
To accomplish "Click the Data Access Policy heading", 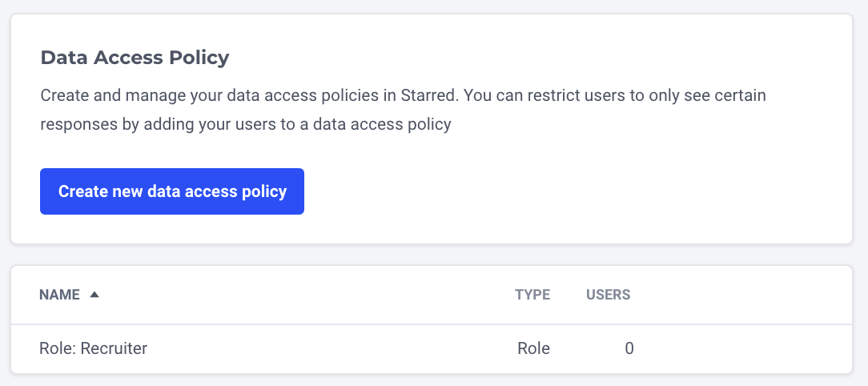I will click(x=135, y=58).
